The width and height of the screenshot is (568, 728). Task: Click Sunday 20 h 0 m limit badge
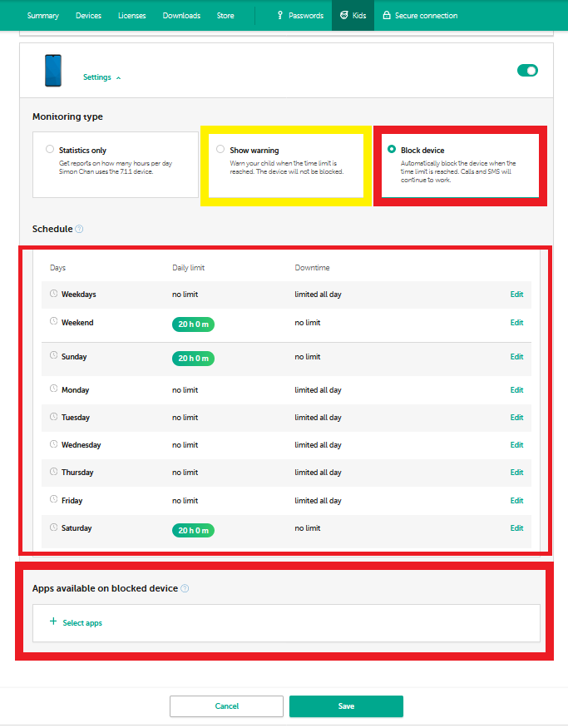(193, 359)
